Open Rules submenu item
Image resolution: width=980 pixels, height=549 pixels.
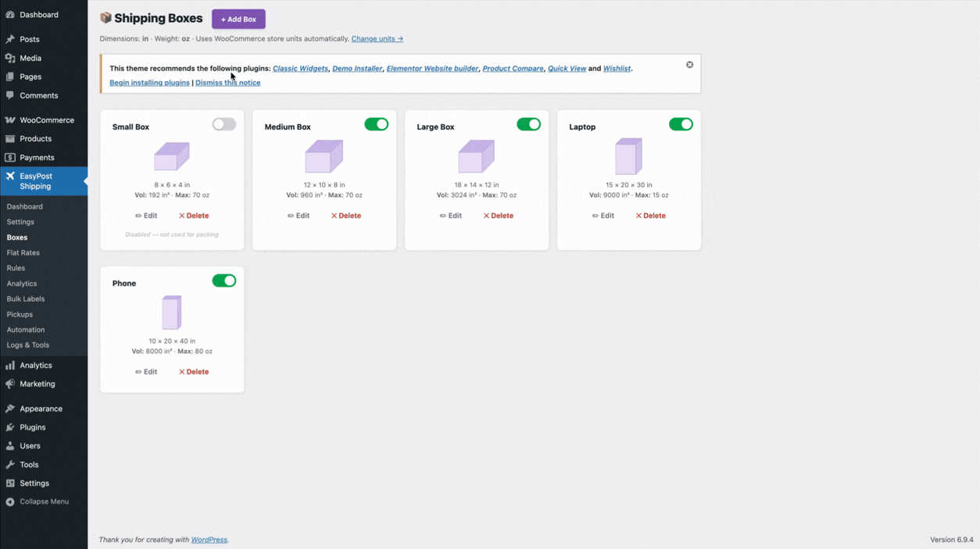coord(16,268)
